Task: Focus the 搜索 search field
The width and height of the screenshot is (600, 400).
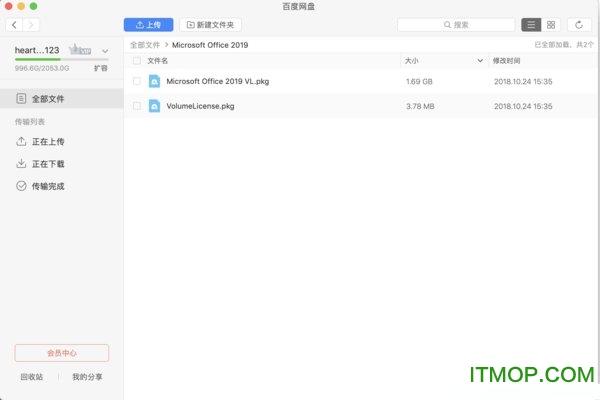Action: (x=456, y=25)
